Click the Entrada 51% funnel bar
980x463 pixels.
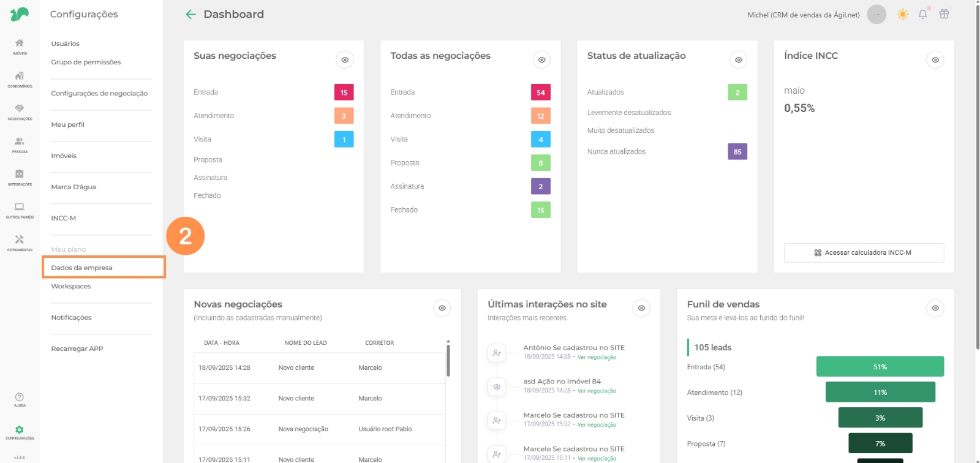tap(880, 366)
